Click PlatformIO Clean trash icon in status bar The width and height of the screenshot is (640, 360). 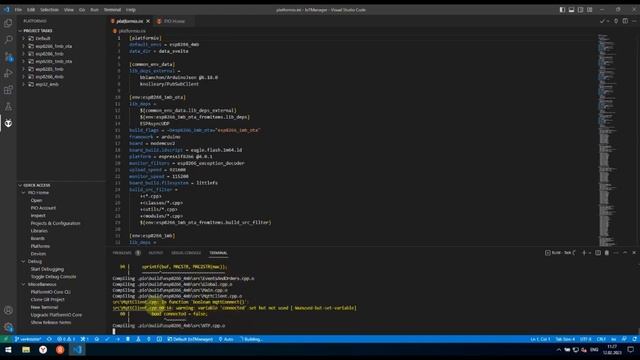[128, 339]
